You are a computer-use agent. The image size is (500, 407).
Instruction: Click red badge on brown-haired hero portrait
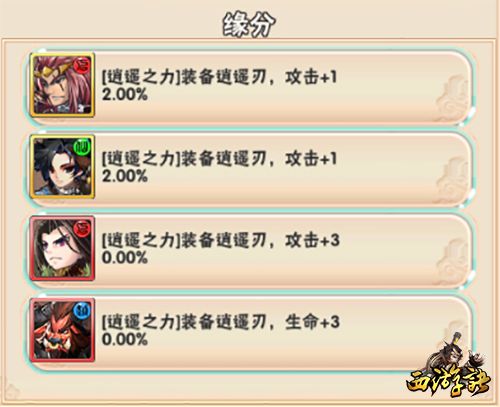point(82,228)
